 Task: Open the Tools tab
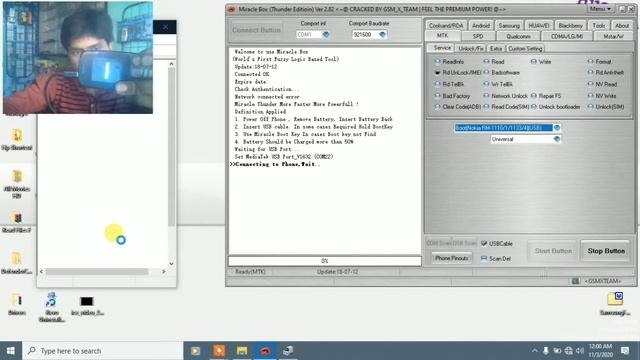pyautogui.click(x=599, y=26)
